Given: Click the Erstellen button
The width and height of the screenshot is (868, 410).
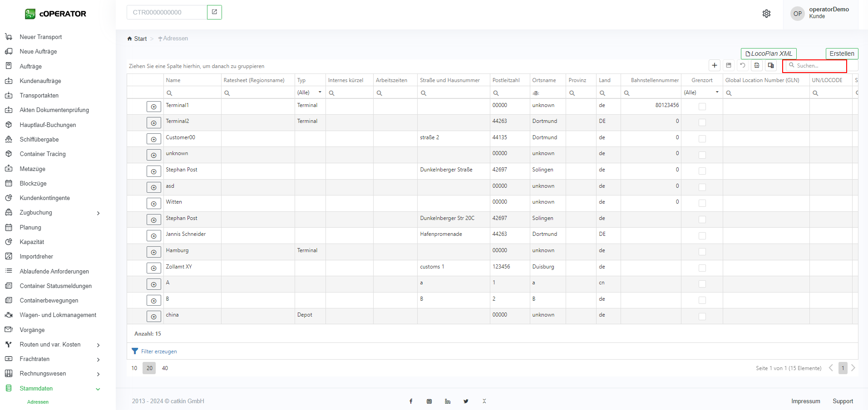Looking at the screenshot, I should [841, 54].
